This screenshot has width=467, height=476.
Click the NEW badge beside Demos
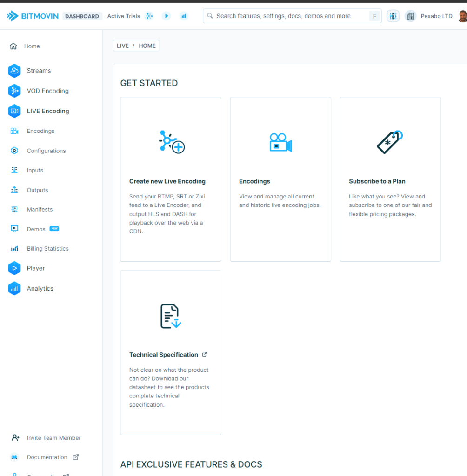tap(54, 229)
